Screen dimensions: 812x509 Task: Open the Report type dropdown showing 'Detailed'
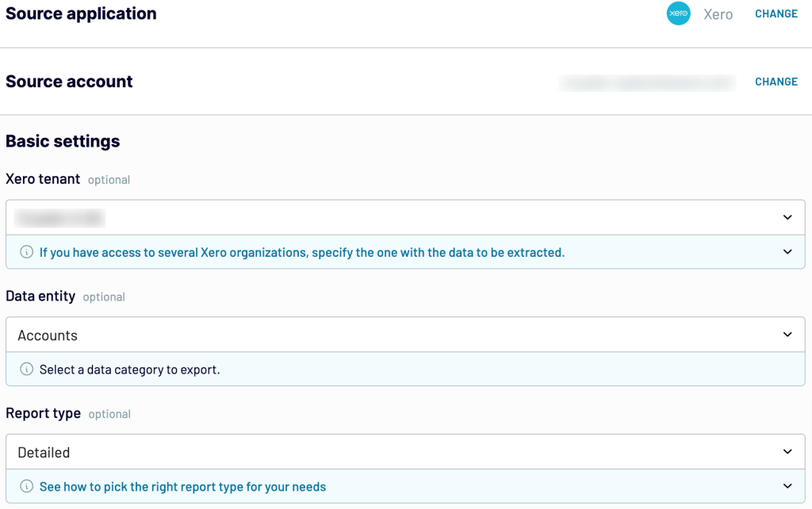pos(787,452)
